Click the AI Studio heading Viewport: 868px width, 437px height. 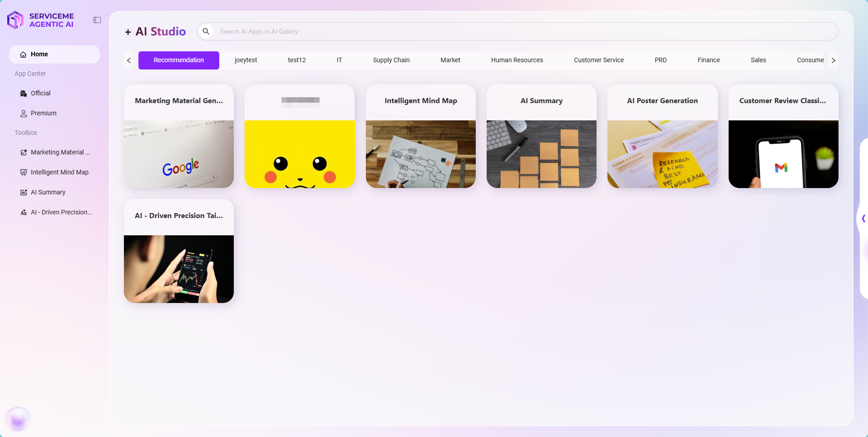(161, 32)
